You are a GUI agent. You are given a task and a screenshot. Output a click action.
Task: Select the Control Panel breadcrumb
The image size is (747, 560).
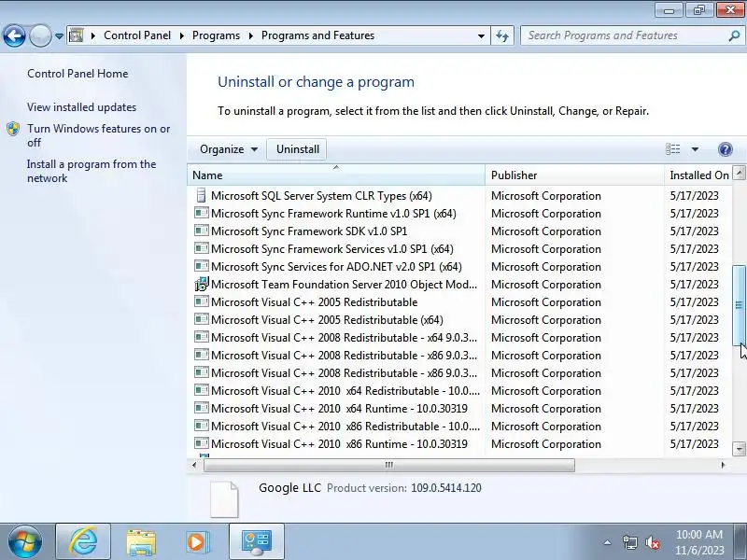click(137, 35)
